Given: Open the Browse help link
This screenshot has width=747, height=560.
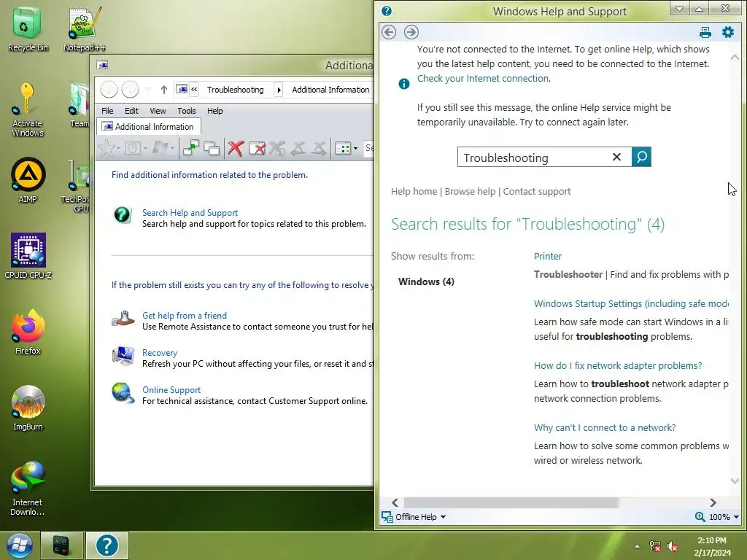Looking at the screenshot, I should 471,192.
